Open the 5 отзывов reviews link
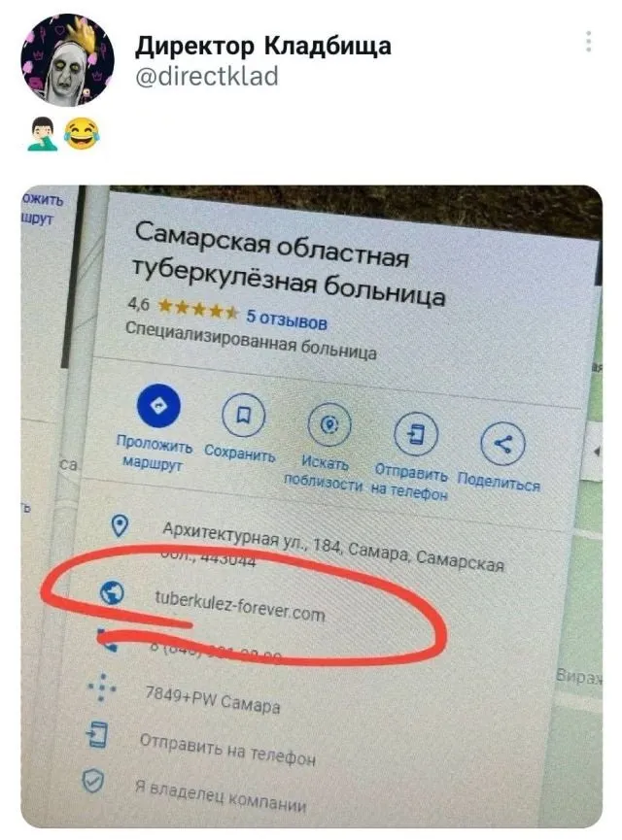 pos(287,319)
